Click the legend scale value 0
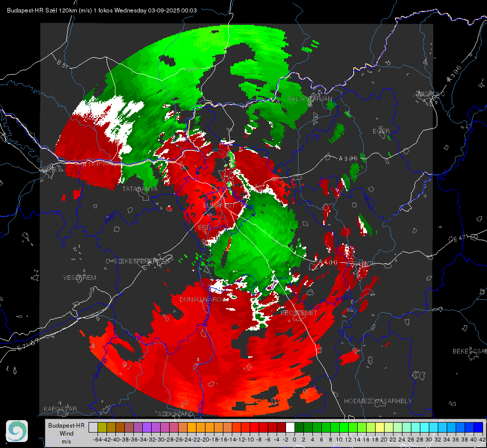Image resolution: width=487 pixels, height=448 pixels. click(294, 440)
